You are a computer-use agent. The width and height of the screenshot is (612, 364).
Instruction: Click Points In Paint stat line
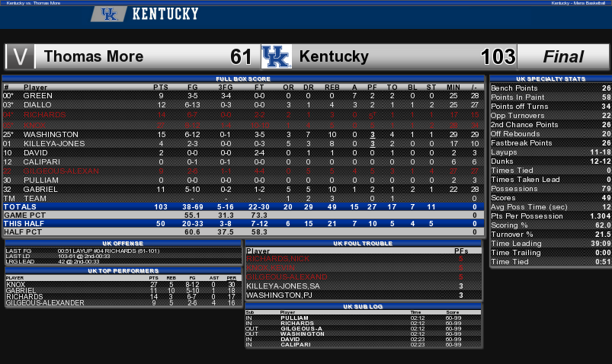[x=550, y=97]
